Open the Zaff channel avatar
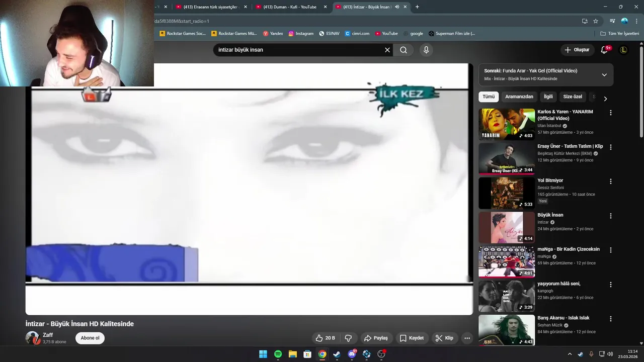 [x=33, y=338]
